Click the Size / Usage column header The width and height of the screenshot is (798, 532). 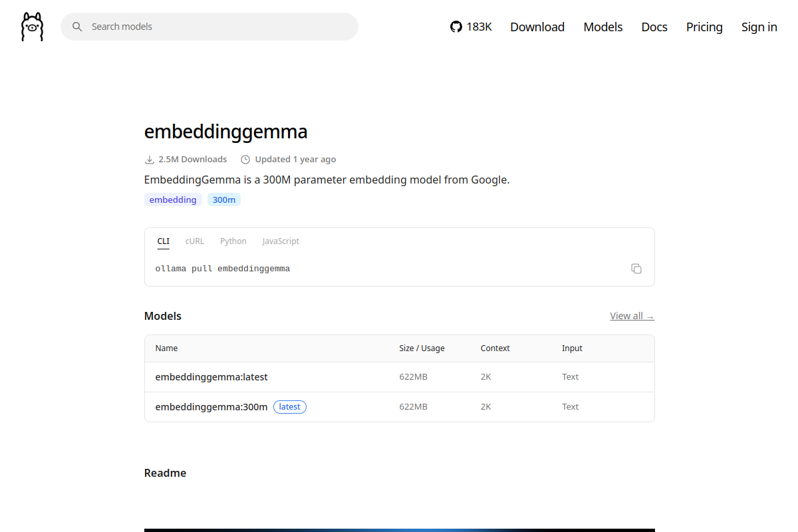point(422,348)
